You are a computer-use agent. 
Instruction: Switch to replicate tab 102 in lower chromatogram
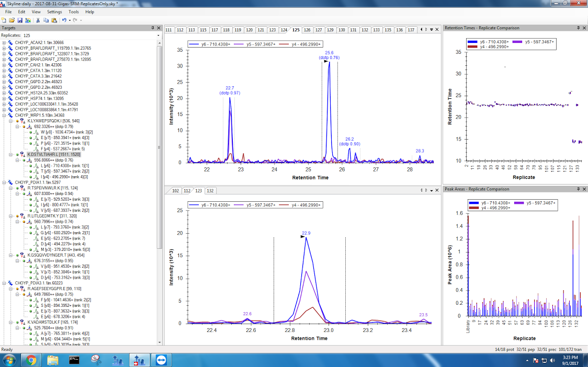coord(175,191)
